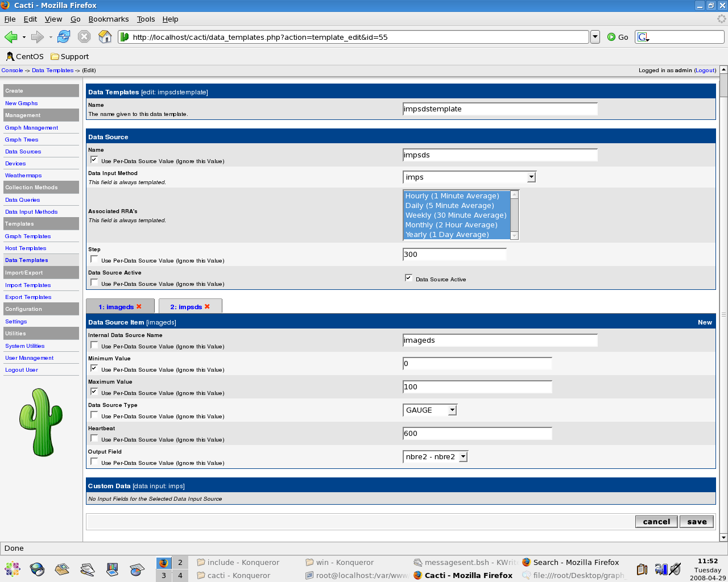Screen dimensions: 728x582
Task: Open the Output Field nbre2 dropdown
Action: (435, 457)
